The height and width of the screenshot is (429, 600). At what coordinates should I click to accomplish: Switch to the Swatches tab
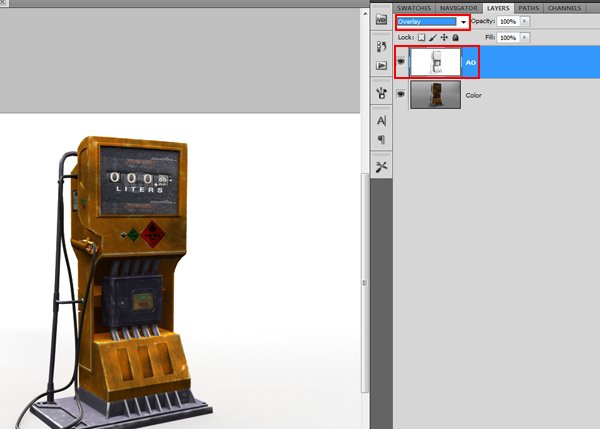pos(414,8)
